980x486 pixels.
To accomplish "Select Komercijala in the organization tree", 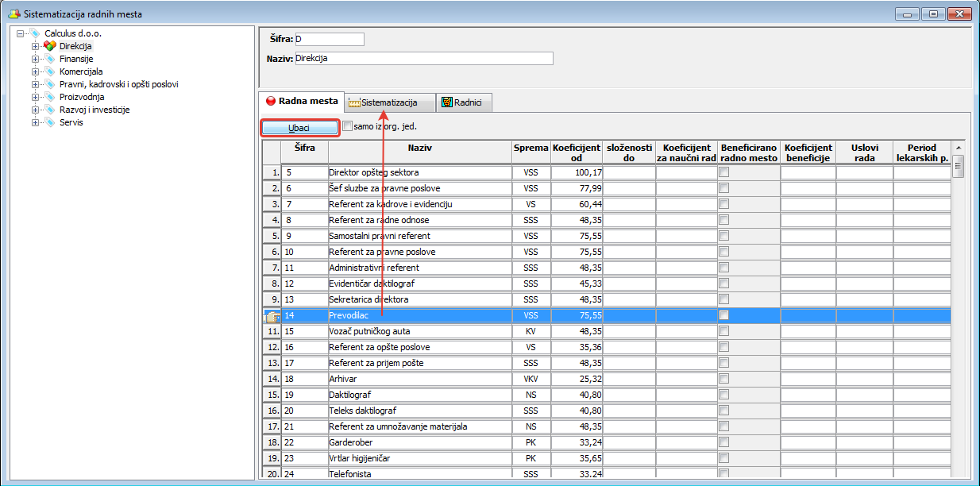I will point(81,71).
